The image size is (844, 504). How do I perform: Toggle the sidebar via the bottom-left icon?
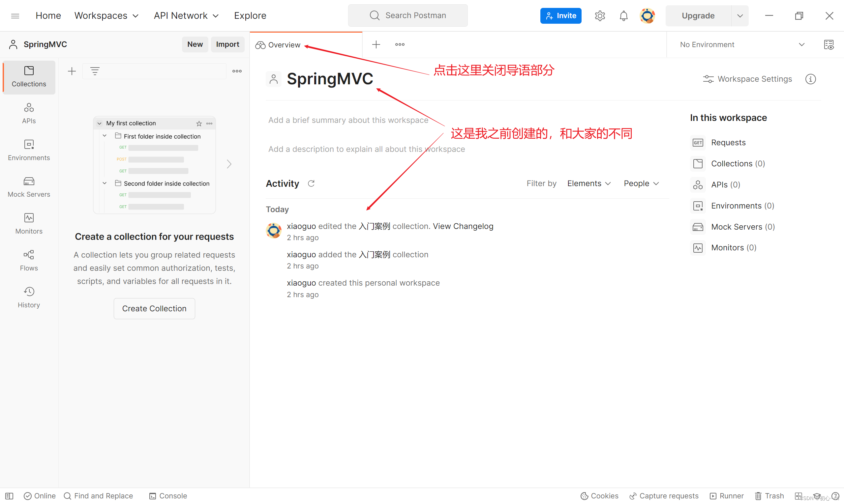9,496
